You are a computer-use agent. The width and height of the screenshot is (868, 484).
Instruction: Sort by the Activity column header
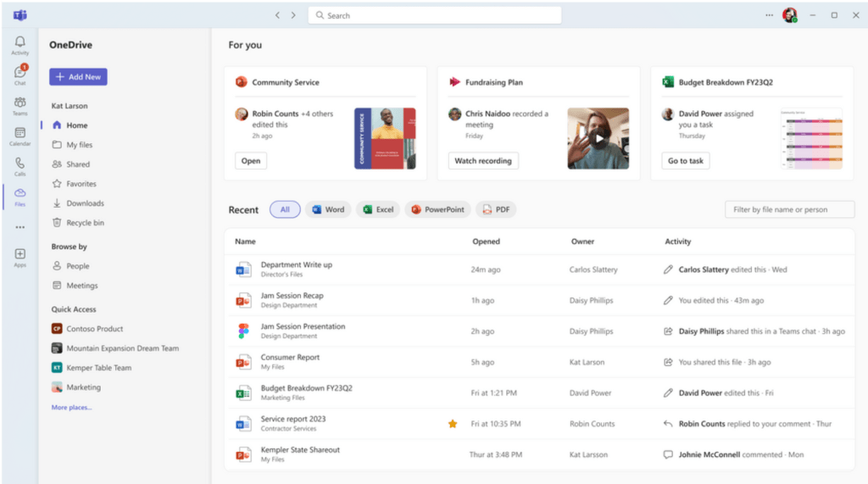tap(677, 242)
